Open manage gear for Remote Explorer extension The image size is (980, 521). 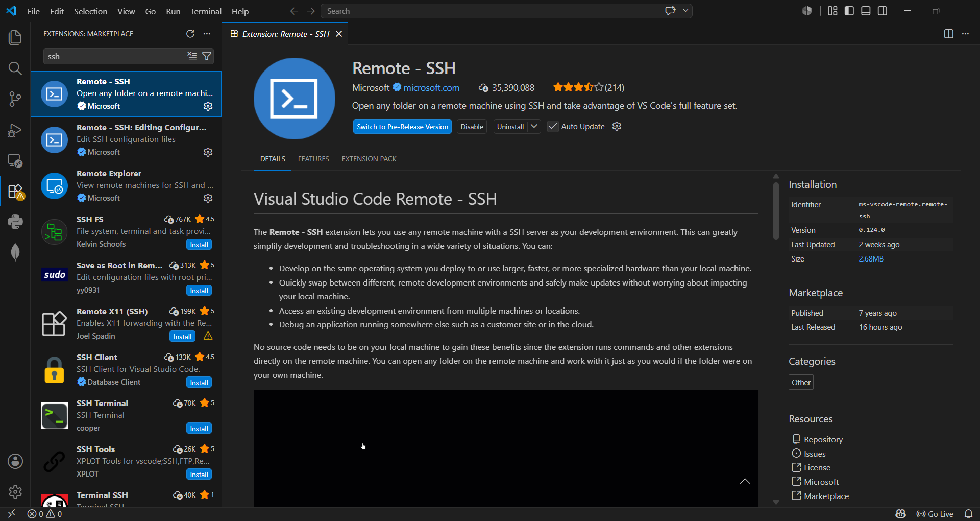tap(208, 198)
